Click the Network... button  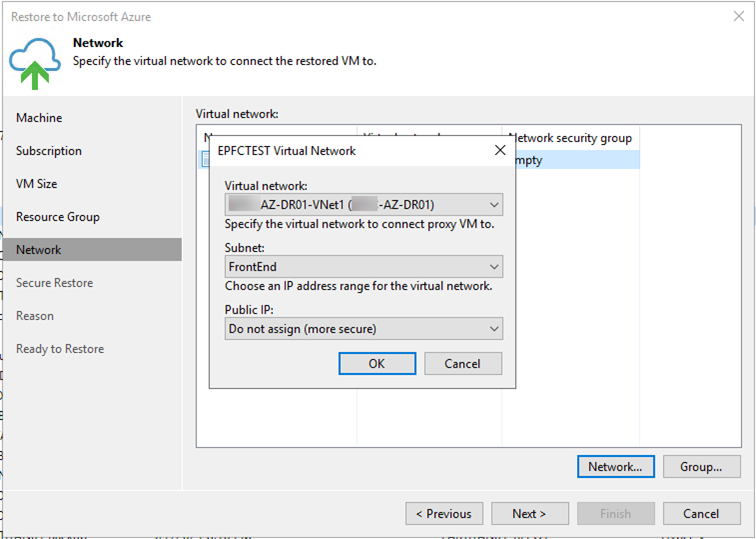click(x=616, y=467)
